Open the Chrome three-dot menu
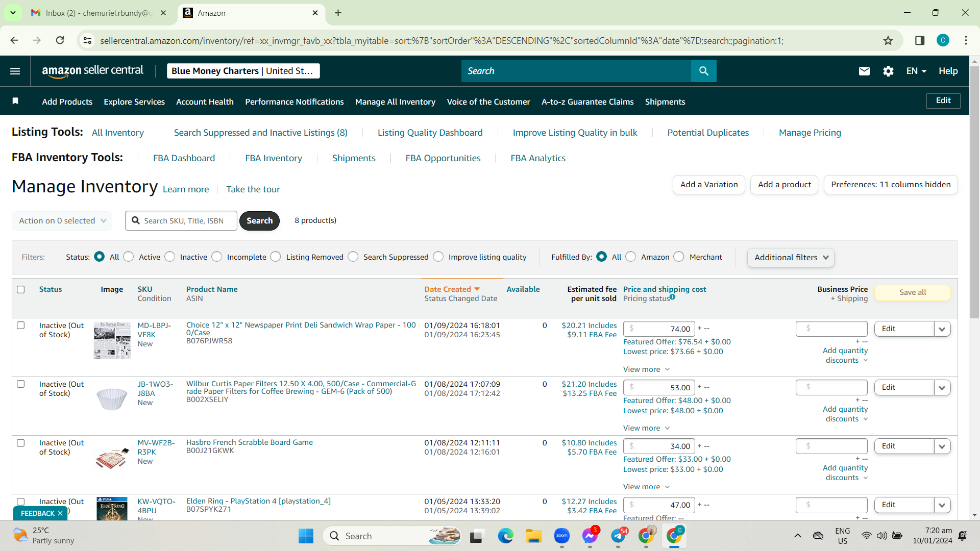This screenshot has height=551, width=980. coord(966,40)
